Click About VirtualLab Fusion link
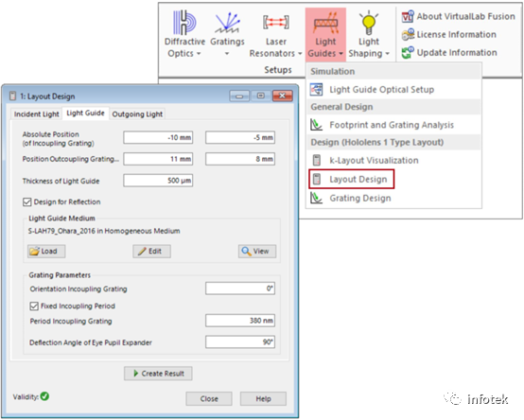 [x=465, y=16]
